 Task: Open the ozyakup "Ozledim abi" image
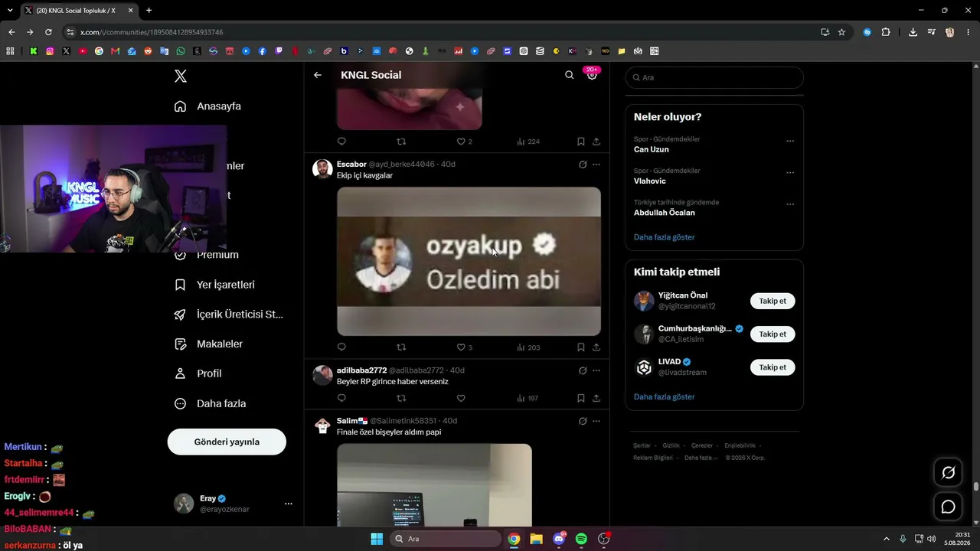(x=469, y=261)
